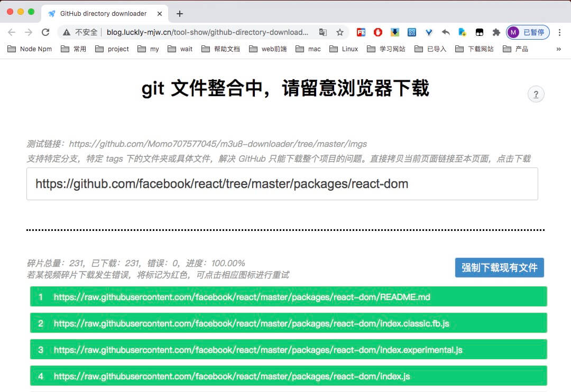Open the 常用 bookmarks folder
The image size is (571, 392).
pyautogui.click(x=73, y=49)
